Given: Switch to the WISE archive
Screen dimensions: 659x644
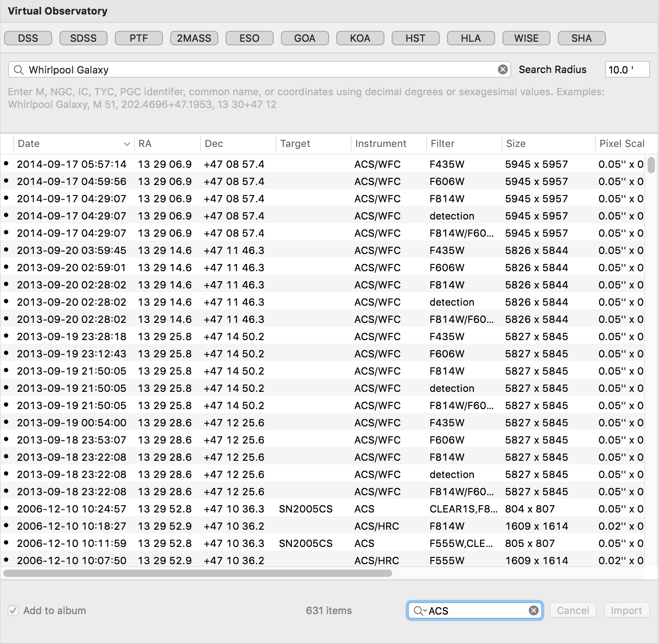Looking at the screenshot, I should [526, 38].
